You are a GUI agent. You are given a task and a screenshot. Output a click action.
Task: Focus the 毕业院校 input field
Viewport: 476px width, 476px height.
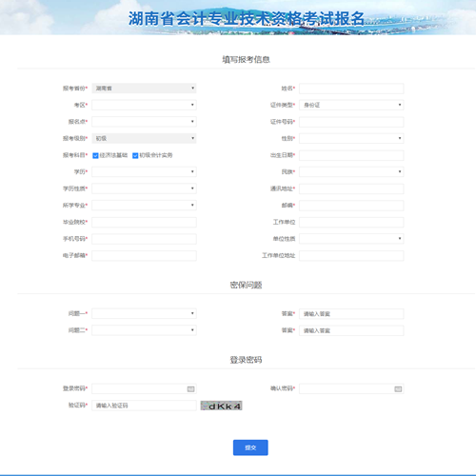(x=144, y=222)
